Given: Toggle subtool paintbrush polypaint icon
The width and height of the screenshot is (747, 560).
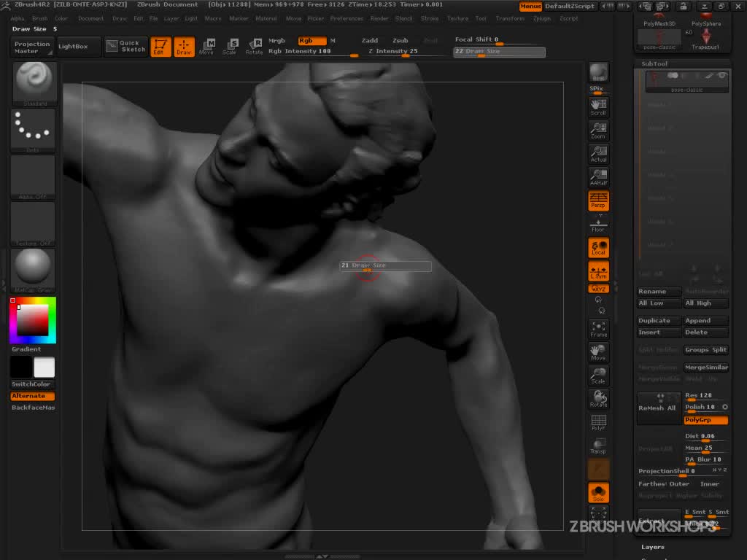Looking at the screenshot, I should [709, 76].
